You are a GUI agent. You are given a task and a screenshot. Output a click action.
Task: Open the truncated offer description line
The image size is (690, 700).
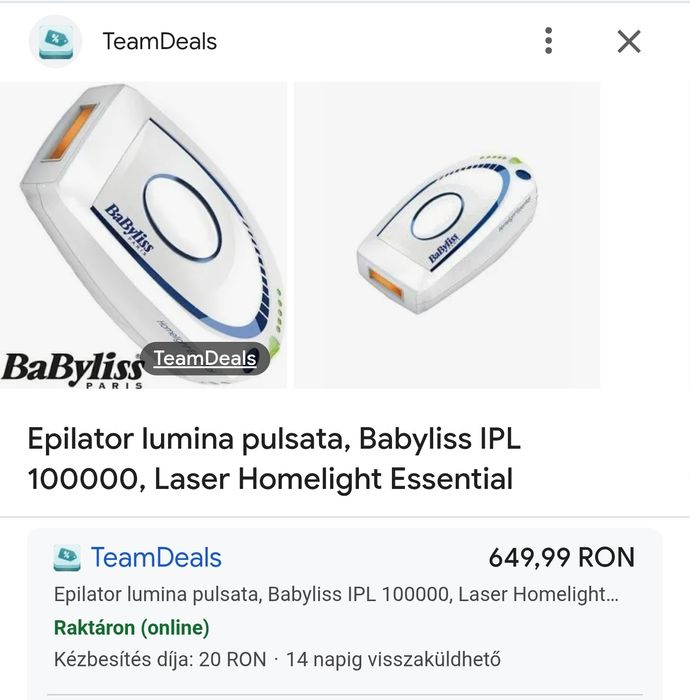pos(336,595)
